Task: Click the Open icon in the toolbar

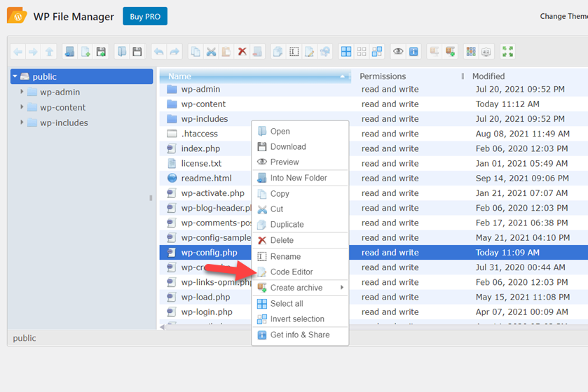Action: click(122, 52)
